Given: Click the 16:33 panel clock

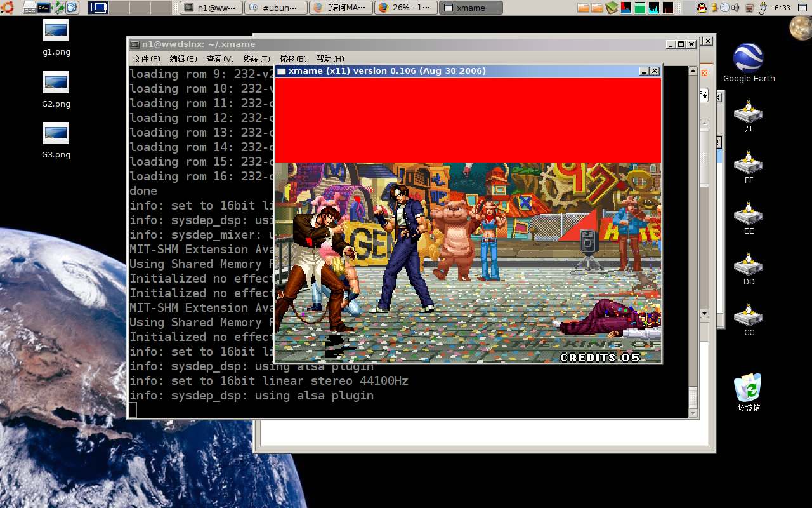Looking at the screenshot, I should tap(781, 8).
